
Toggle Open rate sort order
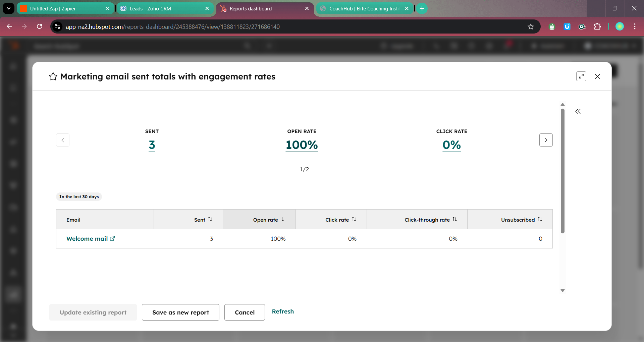(x=283, y=220)
